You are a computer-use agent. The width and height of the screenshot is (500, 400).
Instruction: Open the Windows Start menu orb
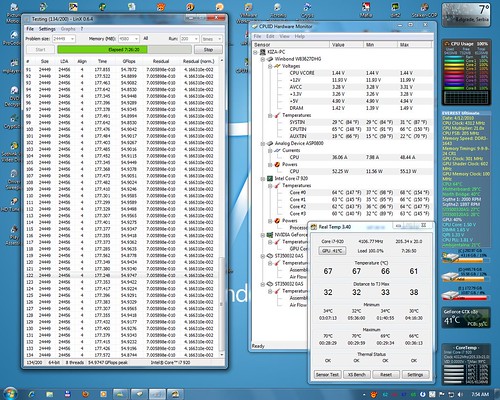[10, 393]
